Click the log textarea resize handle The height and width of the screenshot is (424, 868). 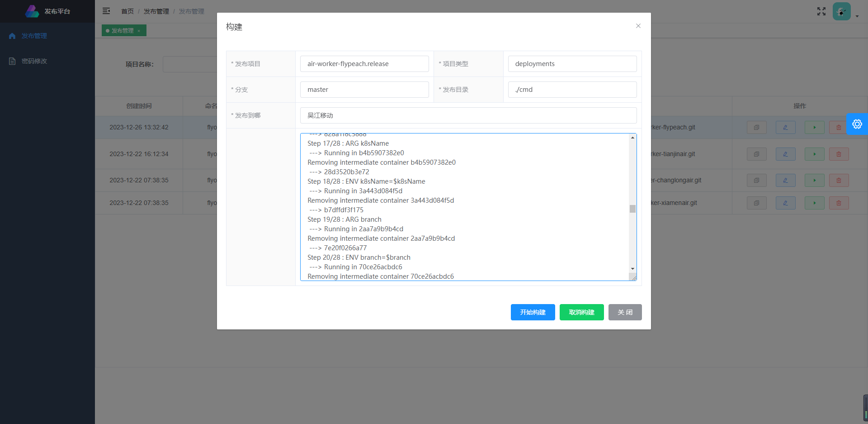pos(634,278)
